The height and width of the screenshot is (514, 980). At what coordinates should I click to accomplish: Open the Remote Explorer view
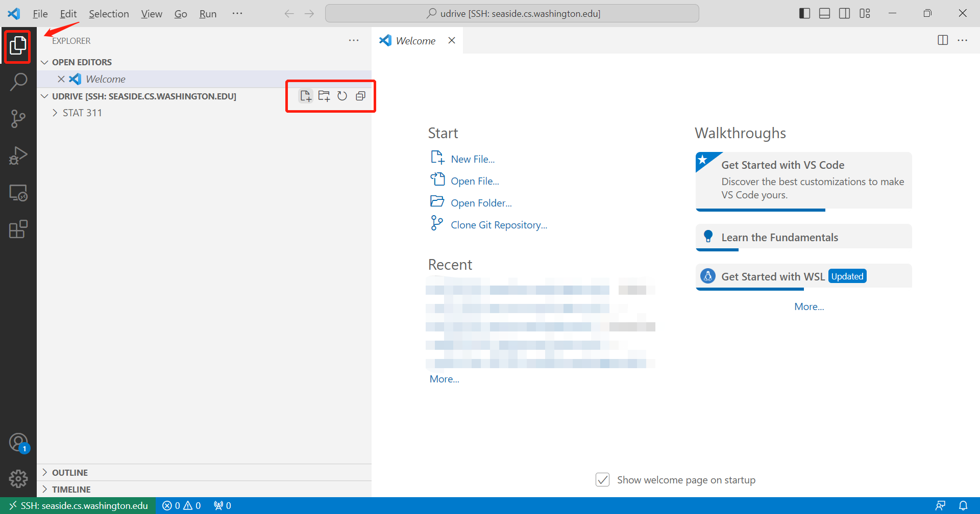pyautogui.click(x=18, y=193)
